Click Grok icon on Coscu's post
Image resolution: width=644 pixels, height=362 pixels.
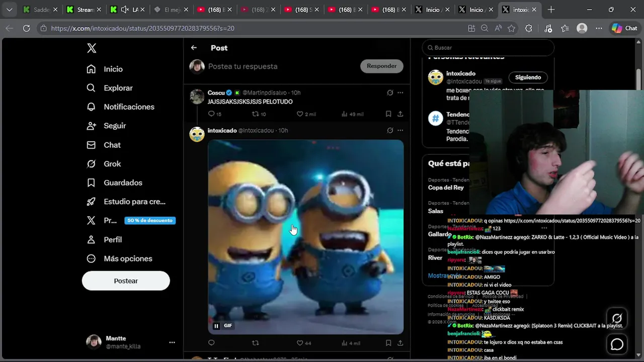390,93
